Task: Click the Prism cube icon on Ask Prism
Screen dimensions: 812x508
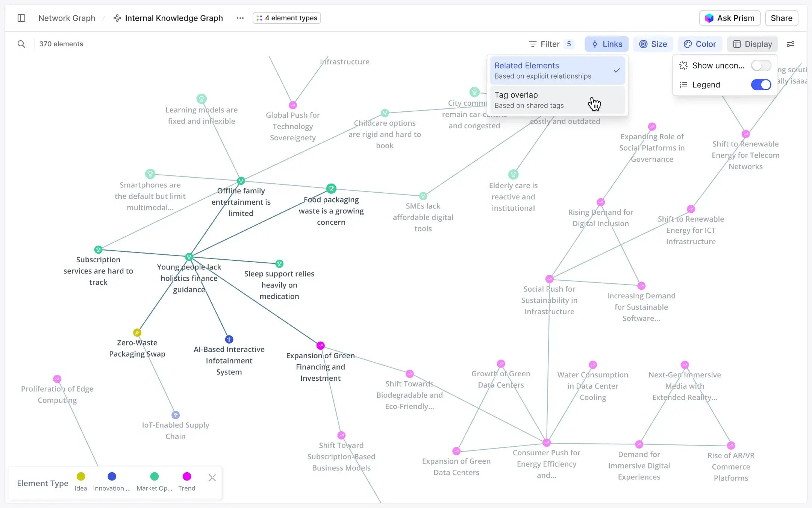Action: [709, 18]
